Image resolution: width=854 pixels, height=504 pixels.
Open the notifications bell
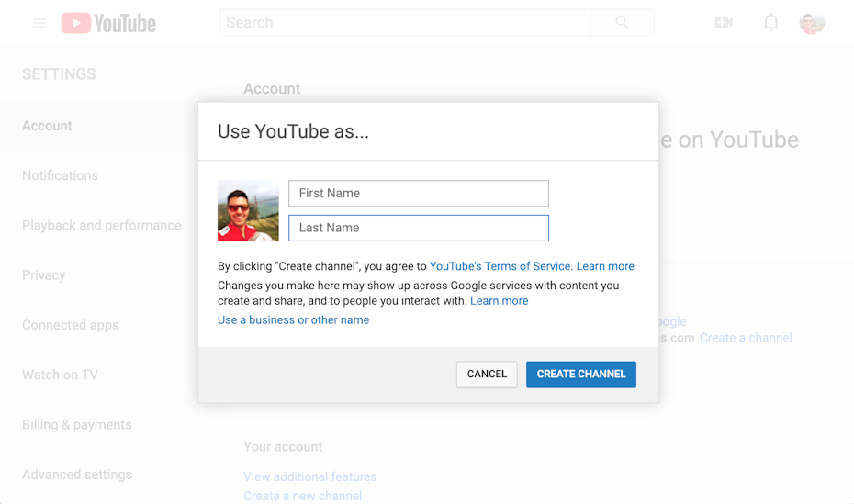pyautogui.click(x=770, y=23)
